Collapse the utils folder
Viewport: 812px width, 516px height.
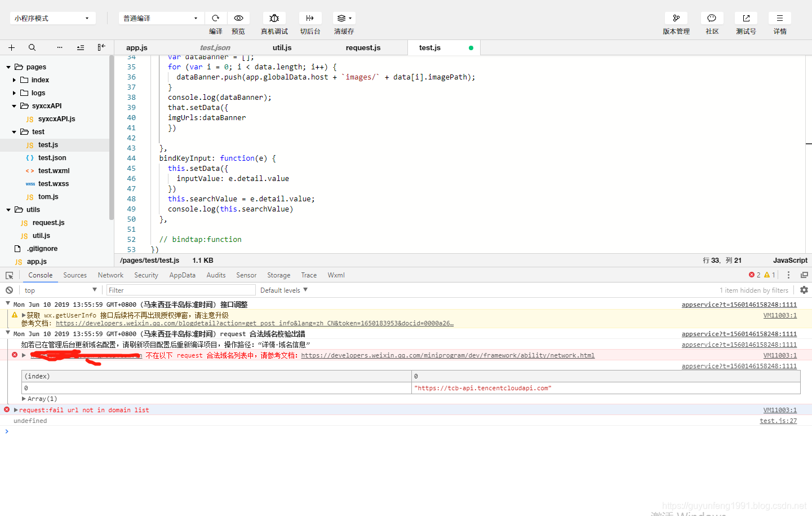pos(8,210)
